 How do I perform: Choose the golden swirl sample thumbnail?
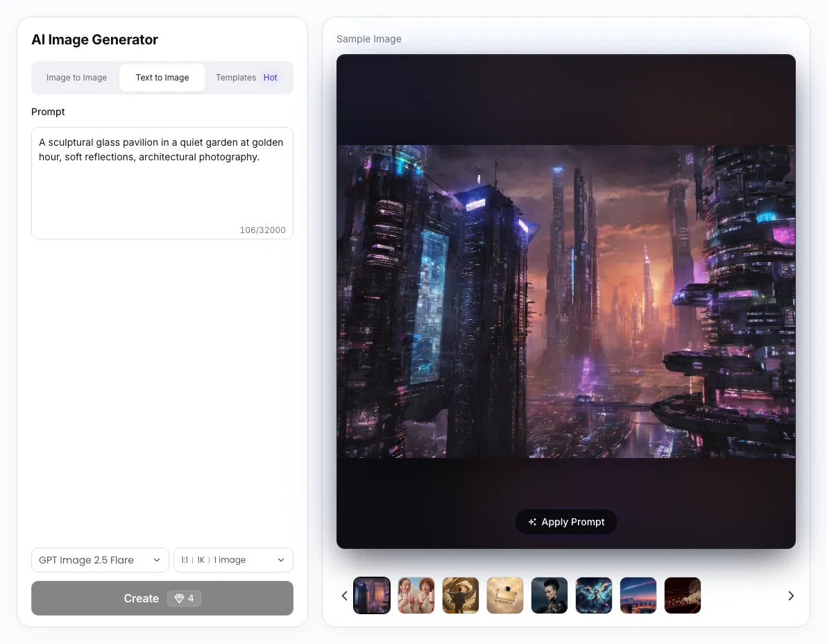coord(461,595)
